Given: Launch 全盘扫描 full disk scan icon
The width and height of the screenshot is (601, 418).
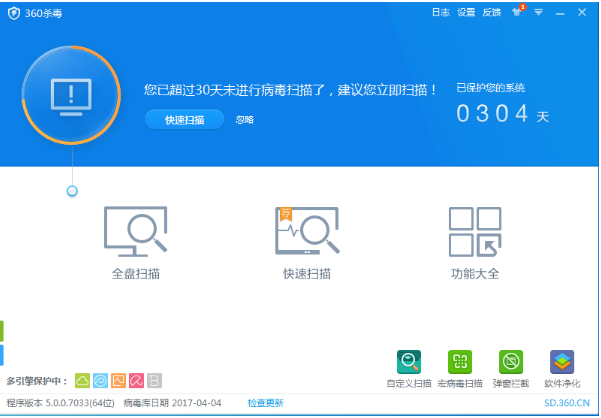Looking at the screenshot, I should [136, 231].
